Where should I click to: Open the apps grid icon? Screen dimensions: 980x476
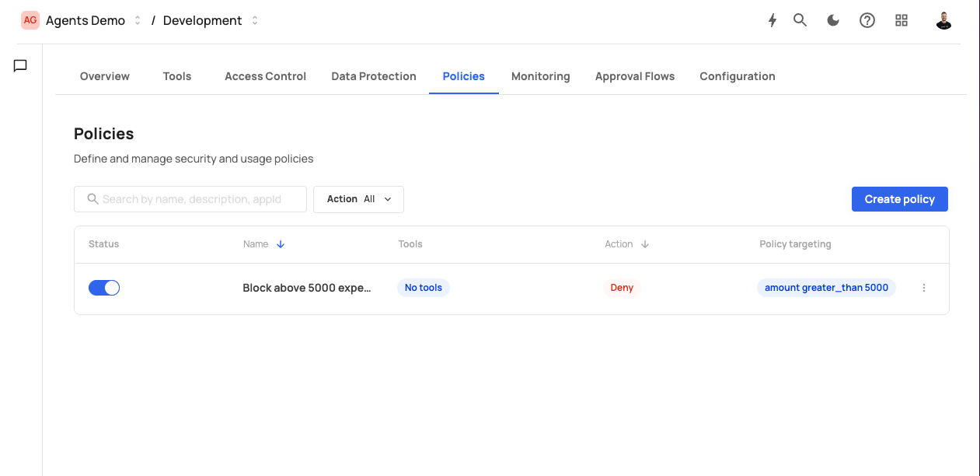(x=902, y=21)
